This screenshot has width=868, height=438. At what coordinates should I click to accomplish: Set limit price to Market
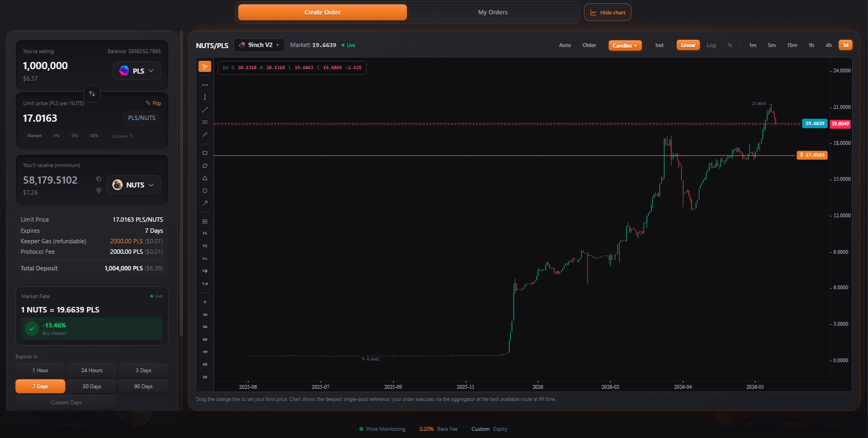(x=34, y=135)
